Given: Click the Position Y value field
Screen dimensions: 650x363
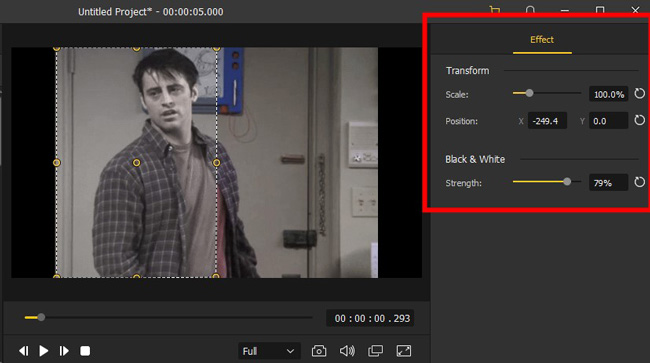Looking at the screenshot, I should [x=609, y=121].
